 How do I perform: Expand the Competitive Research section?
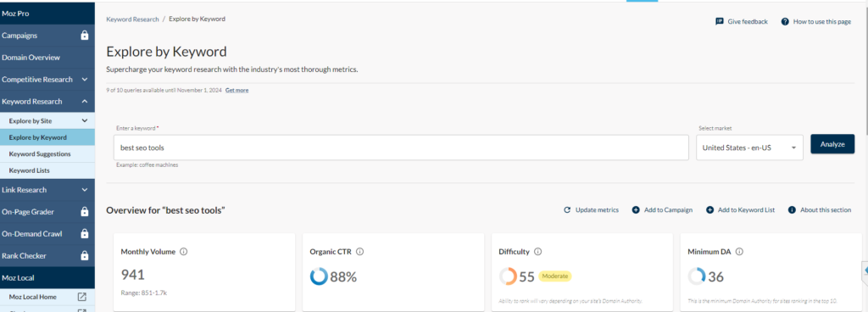point(85,80)
